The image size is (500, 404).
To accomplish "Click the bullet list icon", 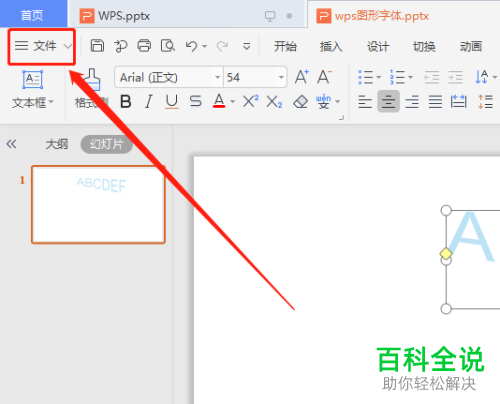I will coord(366,77).
